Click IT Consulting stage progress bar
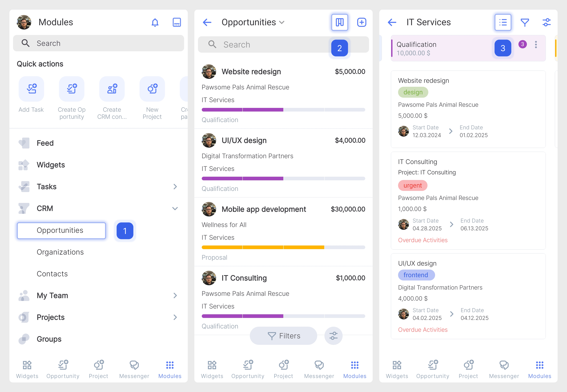The height and width of the screenshot is (392, 567). (283, 316)
